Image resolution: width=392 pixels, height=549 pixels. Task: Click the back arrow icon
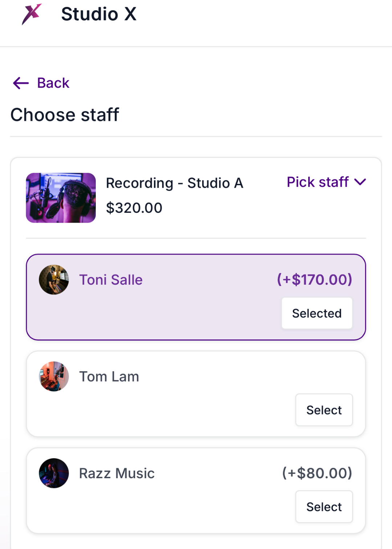click(x=21, y=83)
